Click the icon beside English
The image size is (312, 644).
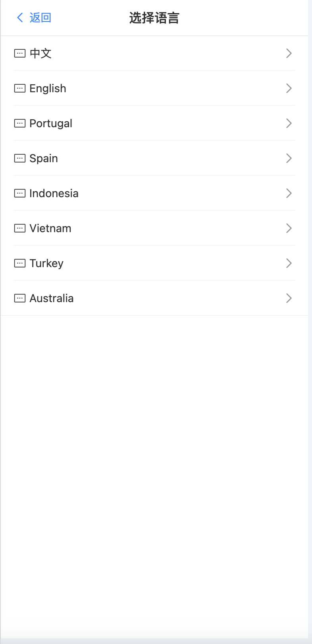20,88
